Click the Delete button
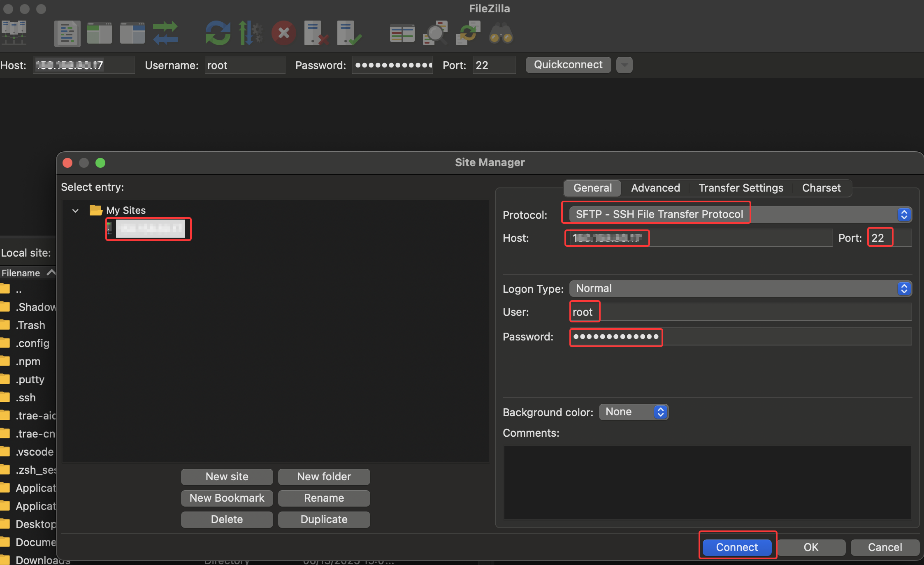 (227, 519)
